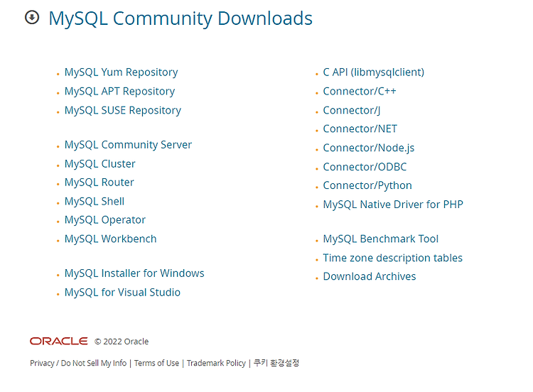Screen dimensions: 533x392
Task: Click the Oracle logo in the footer
Action: 59,341
